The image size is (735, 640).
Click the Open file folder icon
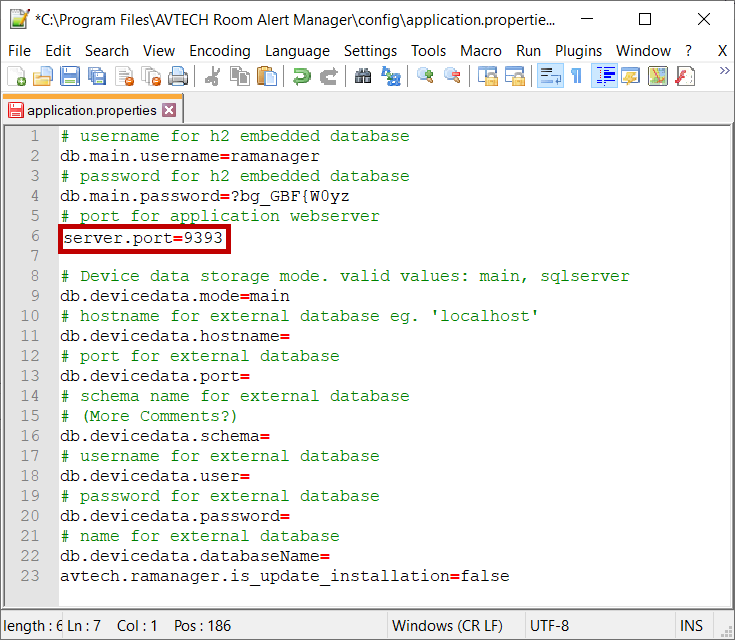[x=43, y=77]
